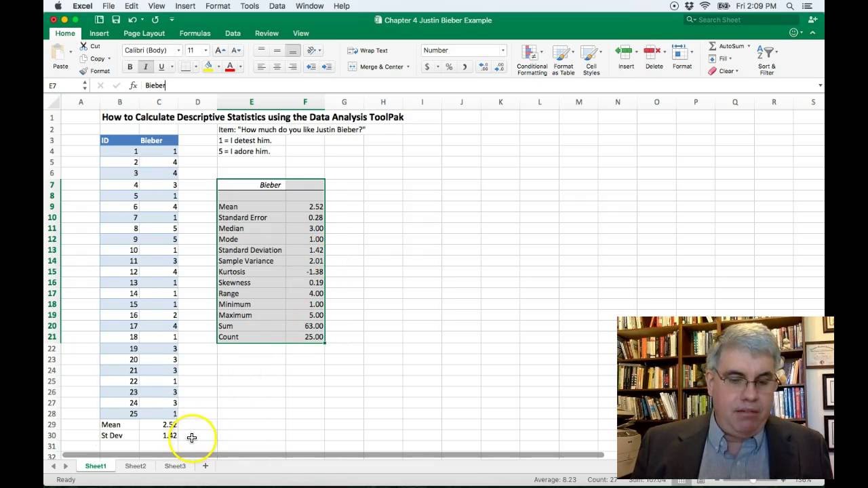Screen dimensions: 868x488
Task: Open the Window menu in menu bar
Action: tap(309, 6)
